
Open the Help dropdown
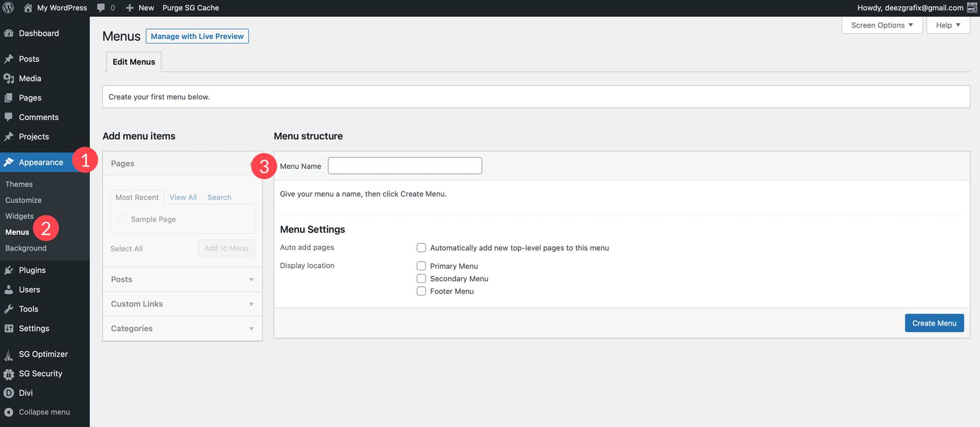tap(948, 25)
